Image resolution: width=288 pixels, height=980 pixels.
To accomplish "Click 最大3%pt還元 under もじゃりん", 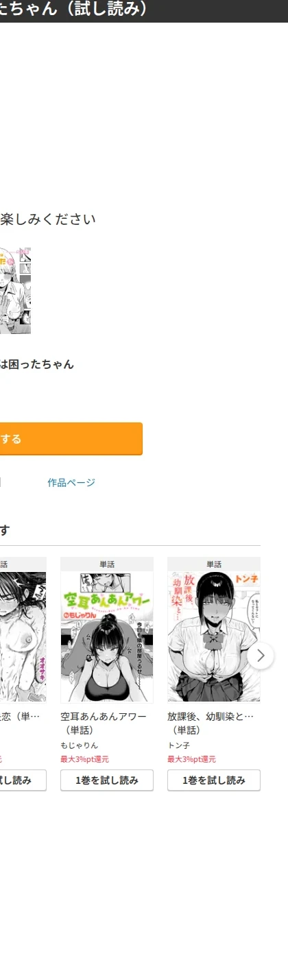I will pos(84,759).
